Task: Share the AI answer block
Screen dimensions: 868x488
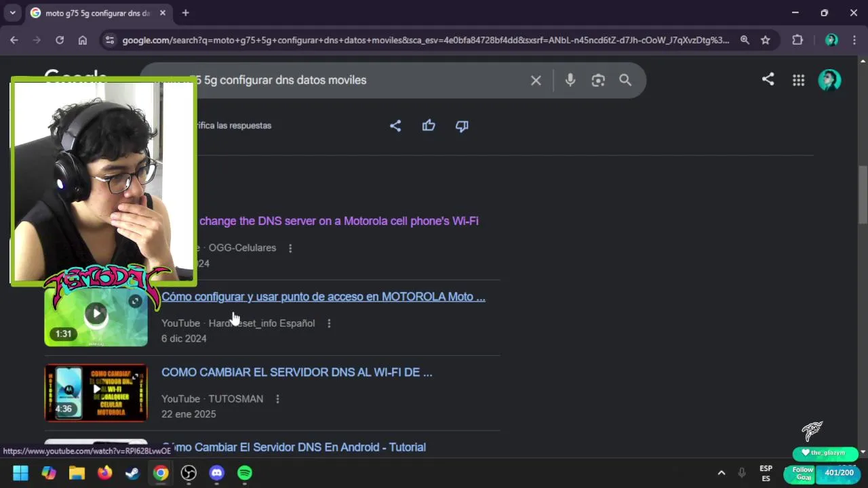Action: [x=395, y=125]
